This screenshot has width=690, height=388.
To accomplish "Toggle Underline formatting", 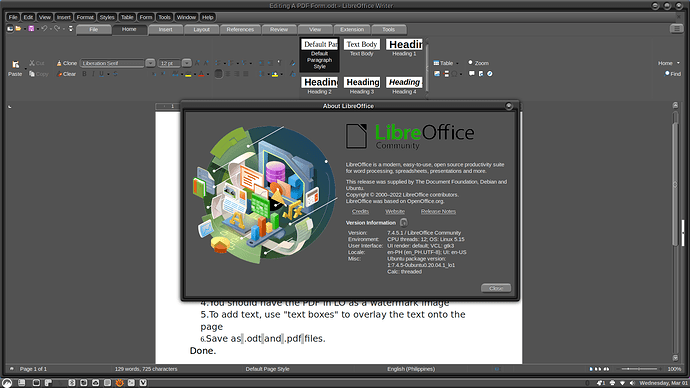I will [101, 74].
